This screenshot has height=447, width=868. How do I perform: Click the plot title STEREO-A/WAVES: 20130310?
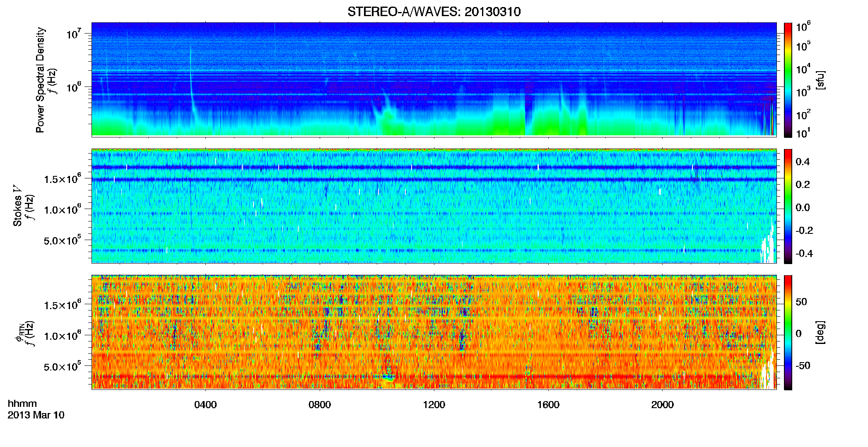pos(434,12)
